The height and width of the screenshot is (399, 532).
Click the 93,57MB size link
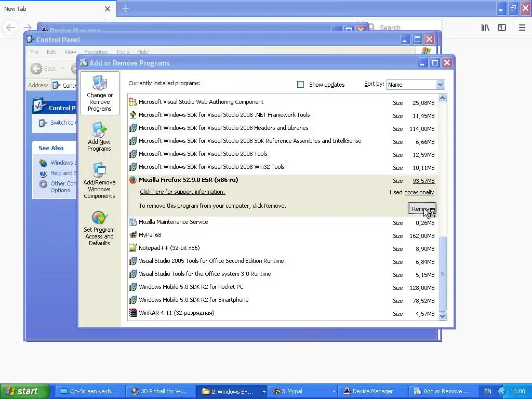(x=423, y=181)
